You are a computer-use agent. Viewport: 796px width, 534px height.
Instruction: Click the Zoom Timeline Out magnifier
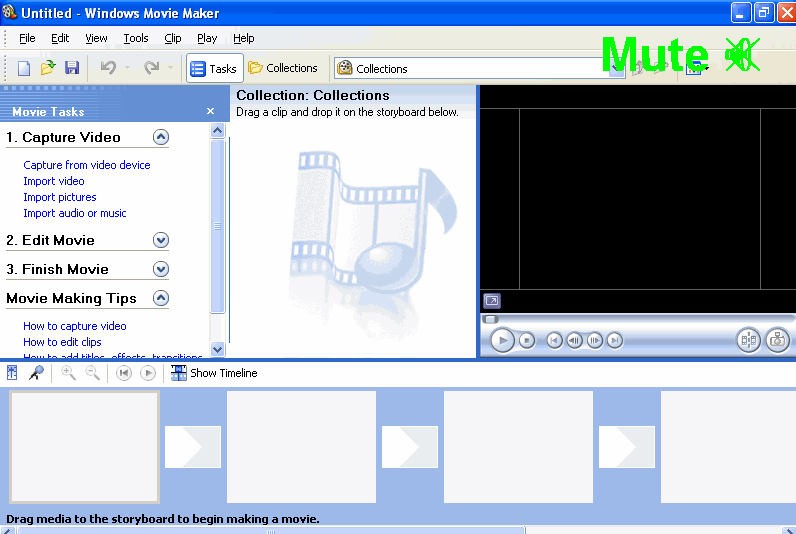pyautogui.click(x=92, y=373)
